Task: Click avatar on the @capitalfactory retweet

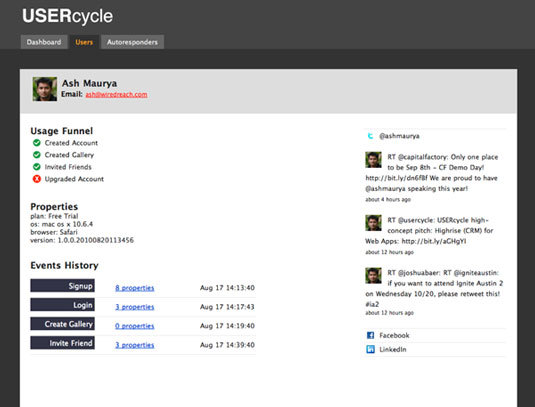Action: (373, 160)
